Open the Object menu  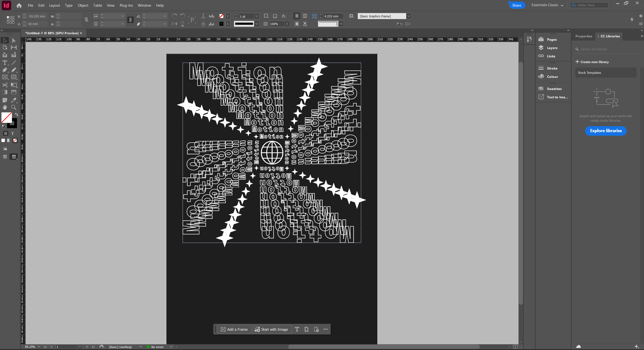coord(83,5)
